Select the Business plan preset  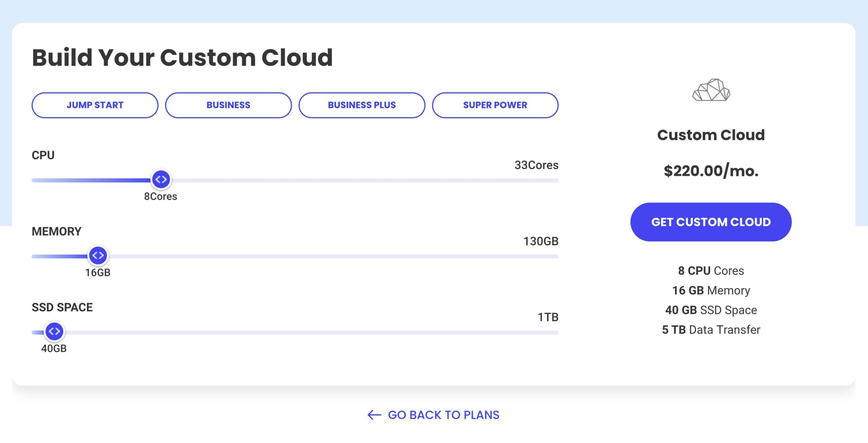(228, 105)
